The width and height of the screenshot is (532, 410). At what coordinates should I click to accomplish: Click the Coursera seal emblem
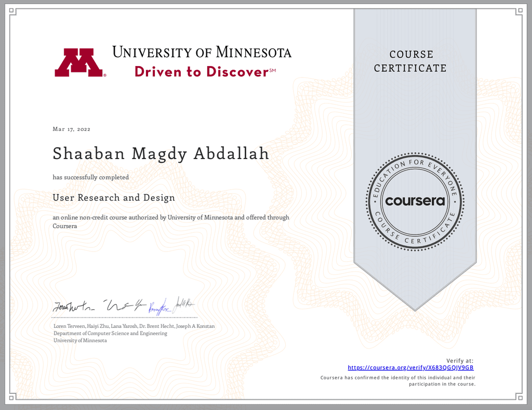(x=415, y=202)
